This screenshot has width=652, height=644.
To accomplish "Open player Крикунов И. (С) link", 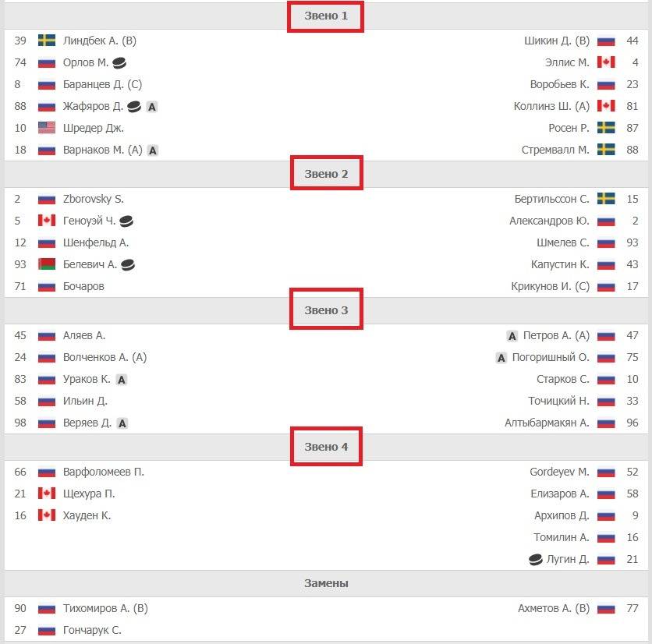I will tap(551, 286).
